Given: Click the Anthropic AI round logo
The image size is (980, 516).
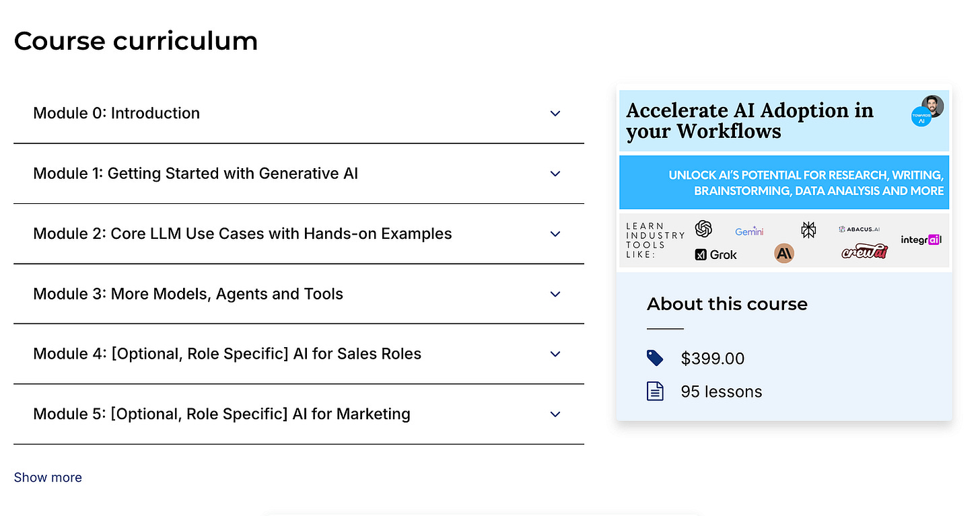Looking at the screenshot, I should point(784,253).
